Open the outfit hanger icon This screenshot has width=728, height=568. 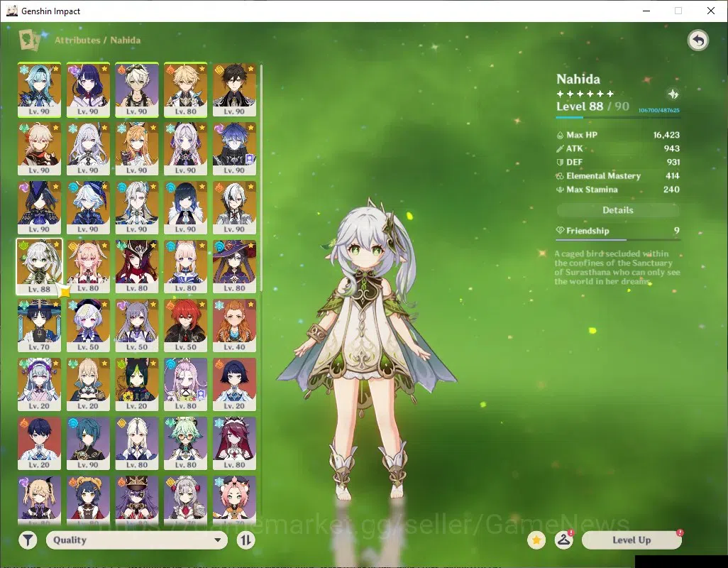point(563,540)
